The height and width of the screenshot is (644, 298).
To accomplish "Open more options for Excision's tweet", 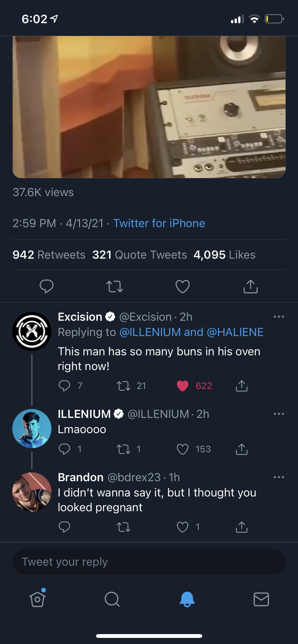I will tap(279, 317).
